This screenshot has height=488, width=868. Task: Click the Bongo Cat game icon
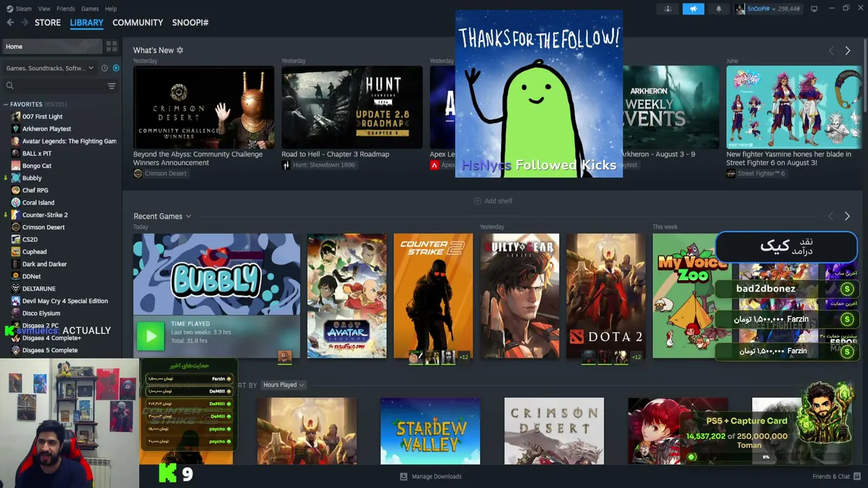[16, 166]
